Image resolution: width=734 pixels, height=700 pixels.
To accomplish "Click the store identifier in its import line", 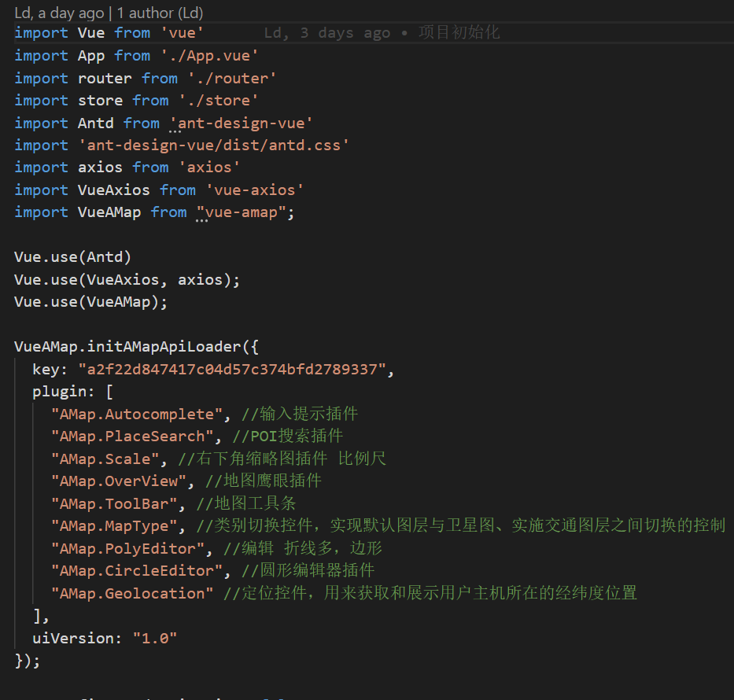I will [100, 101].
